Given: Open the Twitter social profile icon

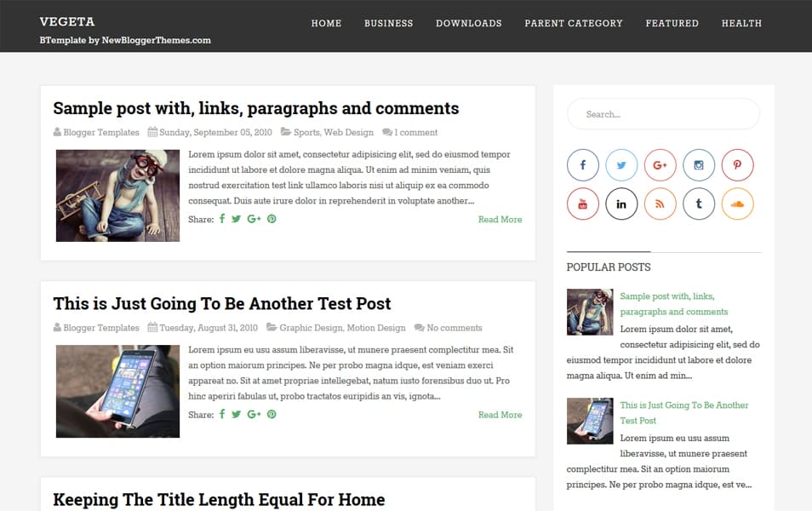Looking at the screenshot, I should (x=621, y=164).
